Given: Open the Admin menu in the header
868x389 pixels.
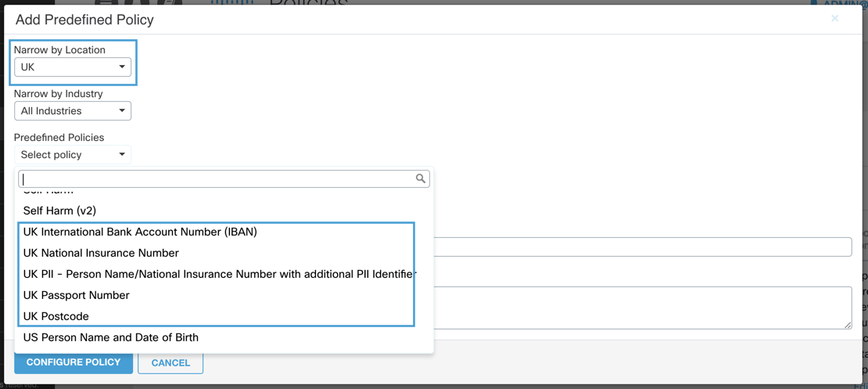Looking at the screenshot, I should (840, 4).
